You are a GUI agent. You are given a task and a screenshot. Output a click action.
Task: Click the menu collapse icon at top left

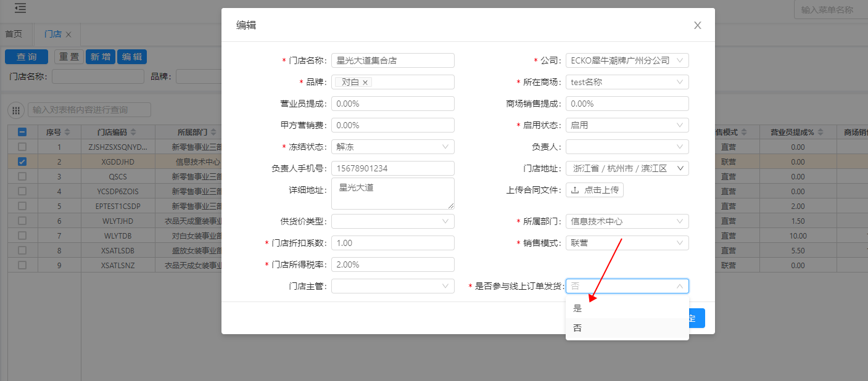(x=20, y=9)
